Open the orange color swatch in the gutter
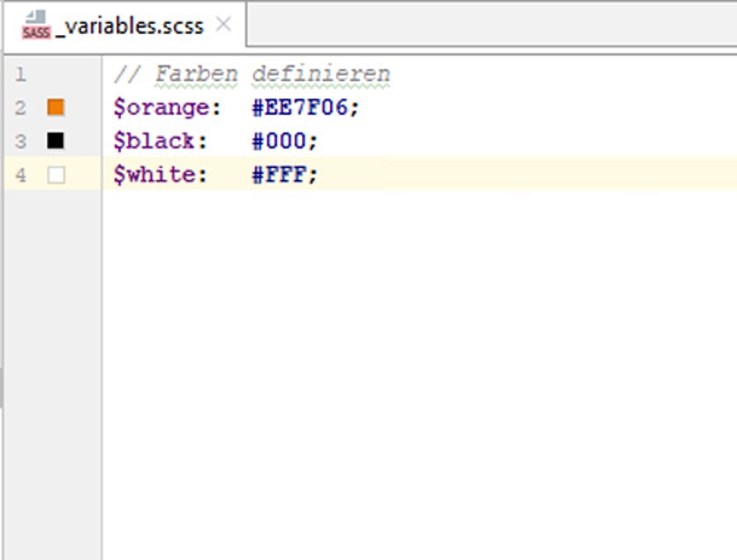The height and width of the screenshot is (560, 737). 56,108
